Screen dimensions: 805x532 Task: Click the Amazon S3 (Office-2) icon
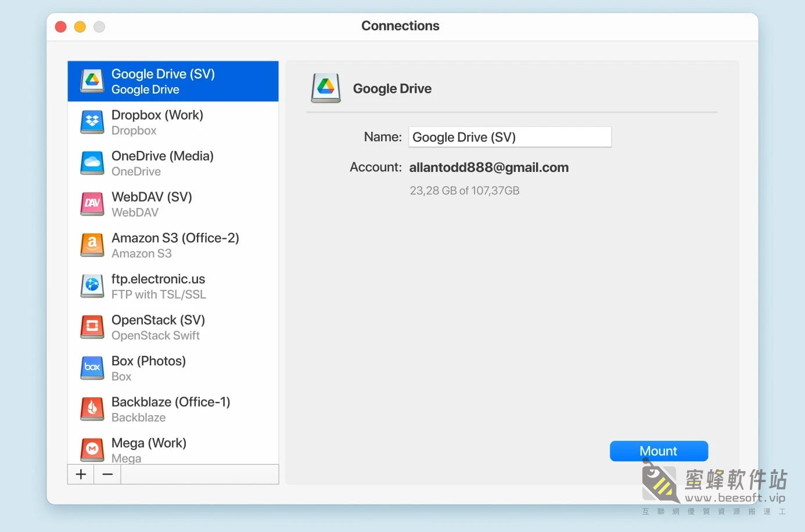click(92, 245)
